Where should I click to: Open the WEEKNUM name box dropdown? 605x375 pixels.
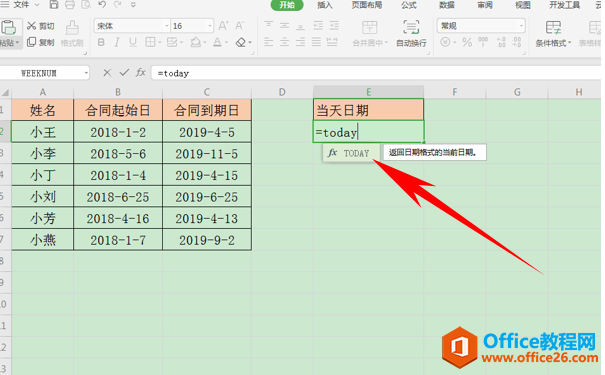[x=86, y=73]
